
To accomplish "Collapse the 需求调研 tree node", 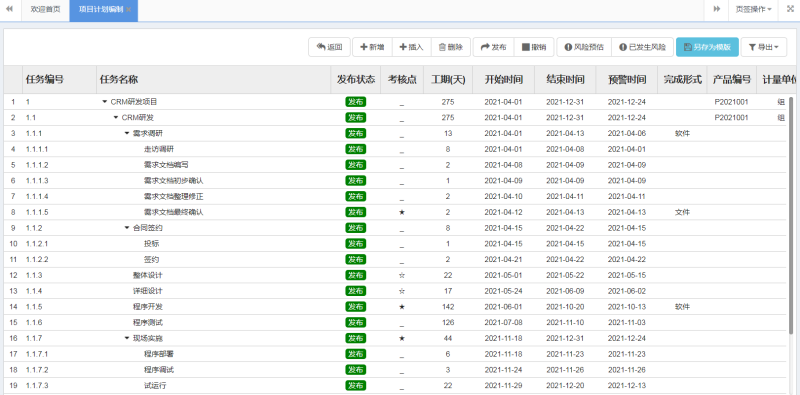I will coord(127,133).
